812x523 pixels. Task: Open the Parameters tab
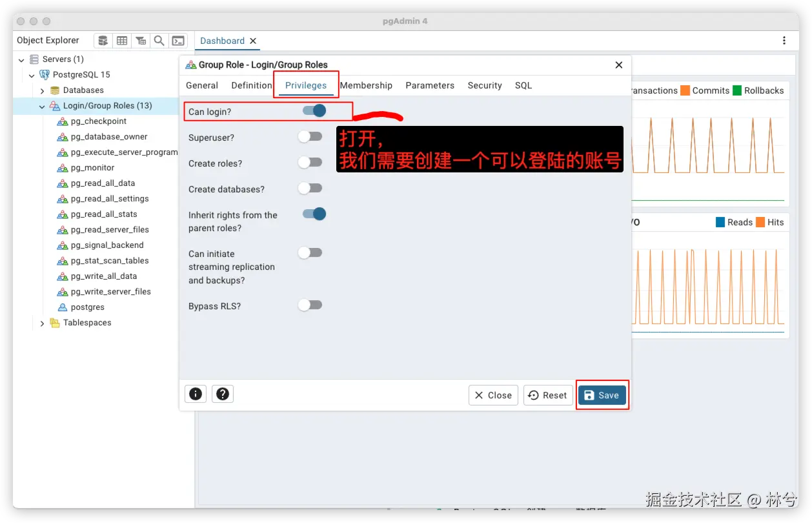click(430, 85)
